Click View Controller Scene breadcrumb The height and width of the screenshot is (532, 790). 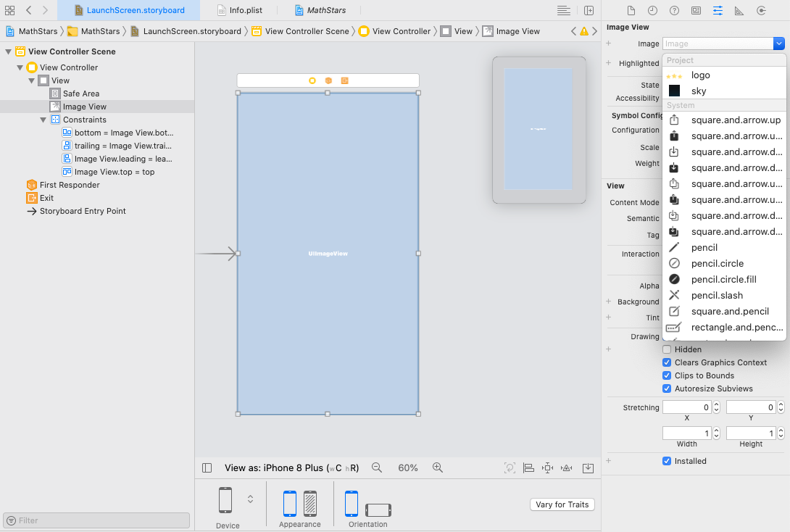point(300,31)
